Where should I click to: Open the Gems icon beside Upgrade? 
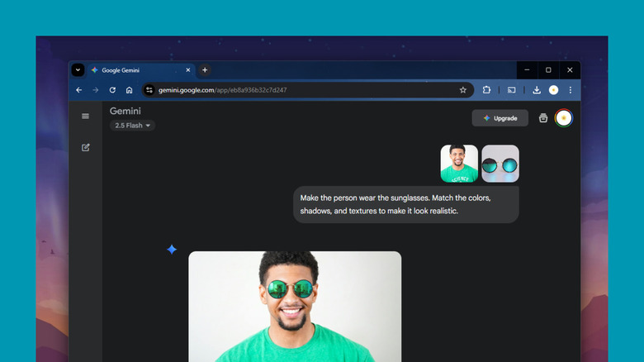(543, 118)
